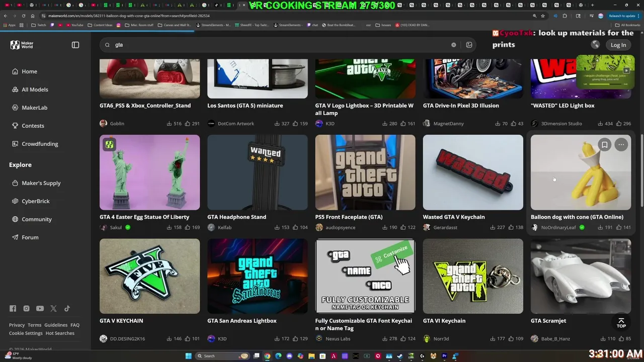Open the MakerWorld YouTube channel
The image size is (644, 362).
40,309
